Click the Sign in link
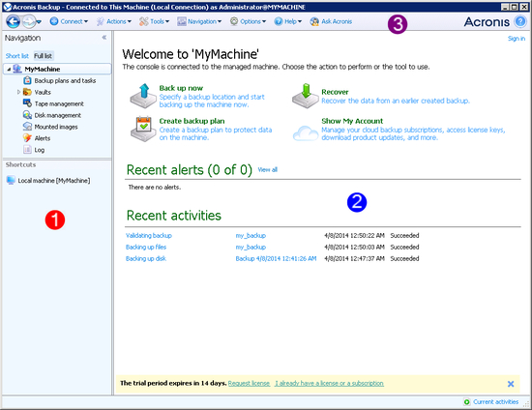Viewport: 532px width, 410px height. pos(517,39)
